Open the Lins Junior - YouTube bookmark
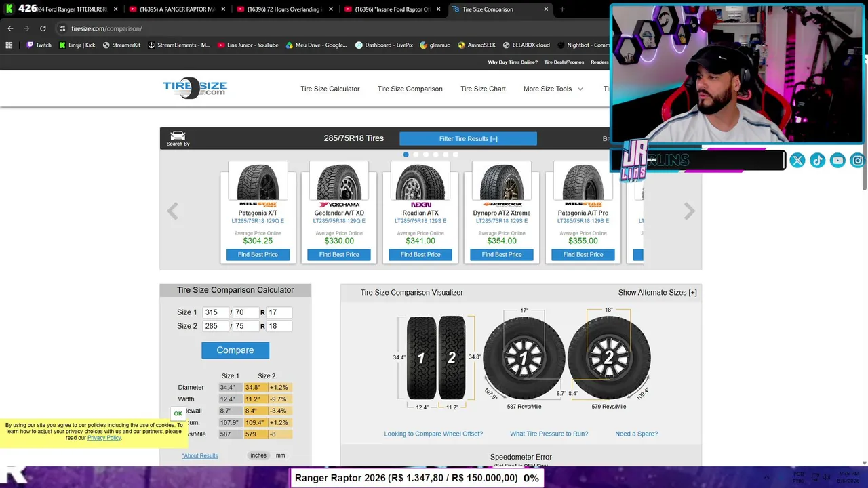This screenshot has height=488, width=868. (x=248, y=45)
